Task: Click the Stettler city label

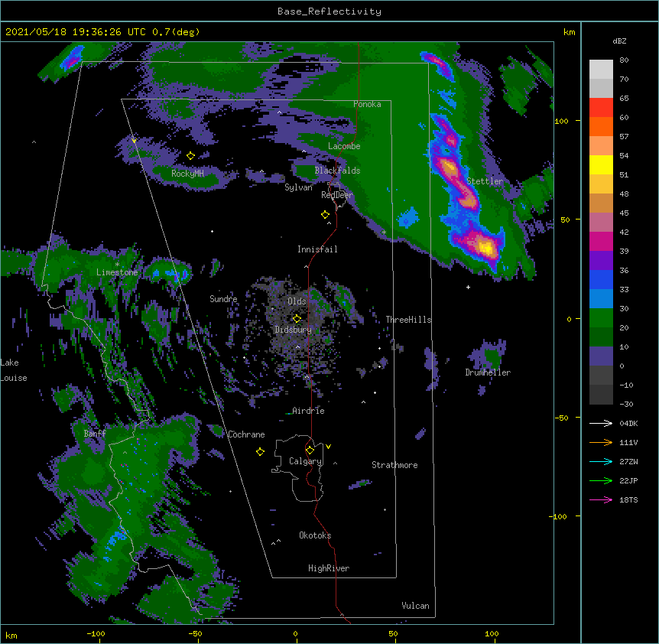Action: [485, 181]
